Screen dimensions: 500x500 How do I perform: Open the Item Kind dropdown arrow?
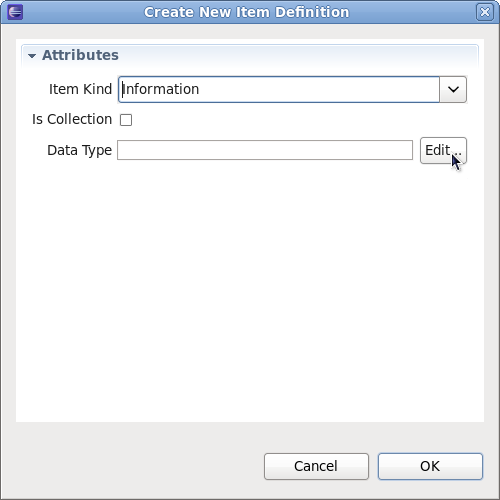(453, 89)
